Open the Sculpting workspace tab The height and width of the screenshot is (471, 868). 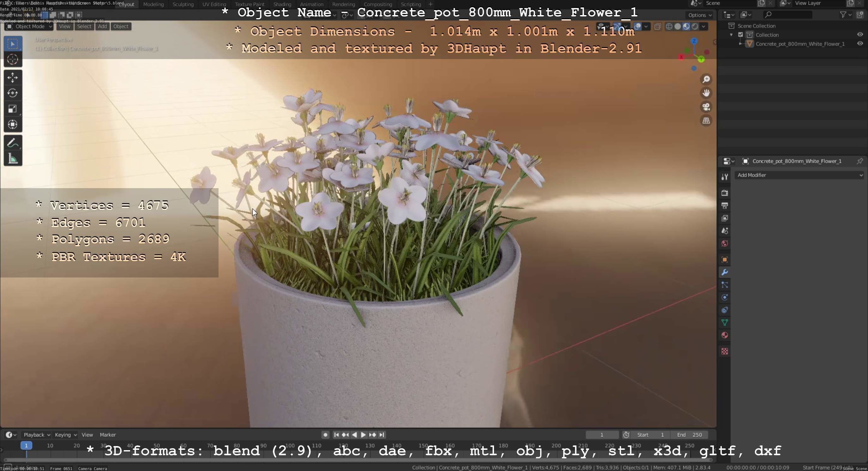coord(183,4)
